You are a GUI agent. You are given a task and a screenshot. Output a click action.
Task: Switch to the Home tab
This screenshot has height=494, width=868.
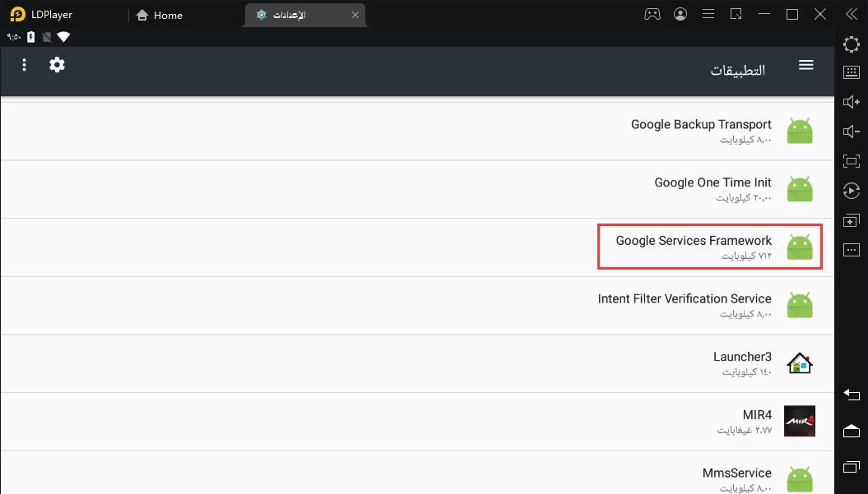point(160,15)
